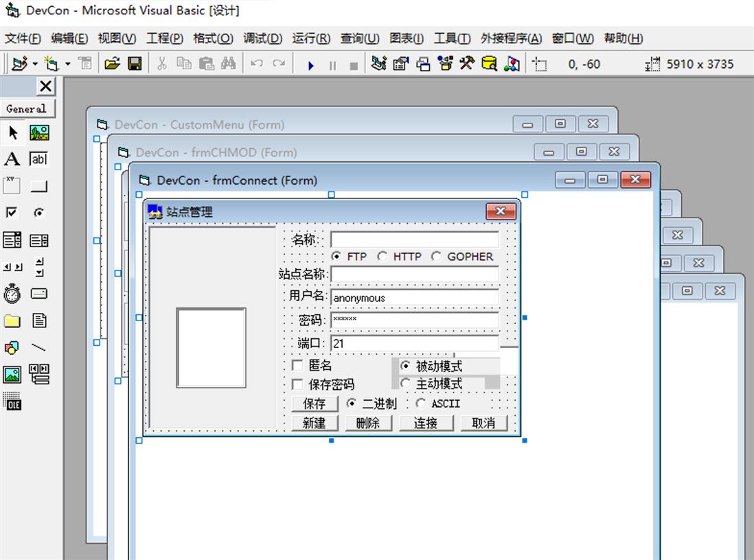Show the Toolbox via toolbar icon
The width and height of the screenshot is (754, 560).
pos(467,63)
